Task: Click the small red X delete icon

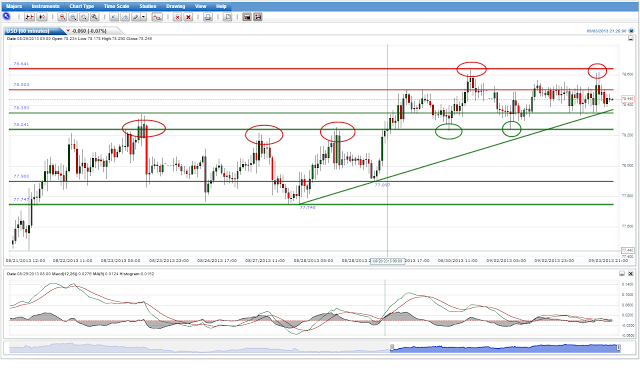Action: (x=177, y=17)
